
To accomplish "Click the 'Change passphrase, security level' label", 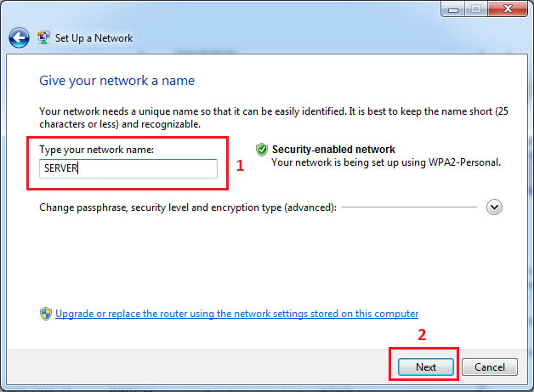I will coord(188,207).
